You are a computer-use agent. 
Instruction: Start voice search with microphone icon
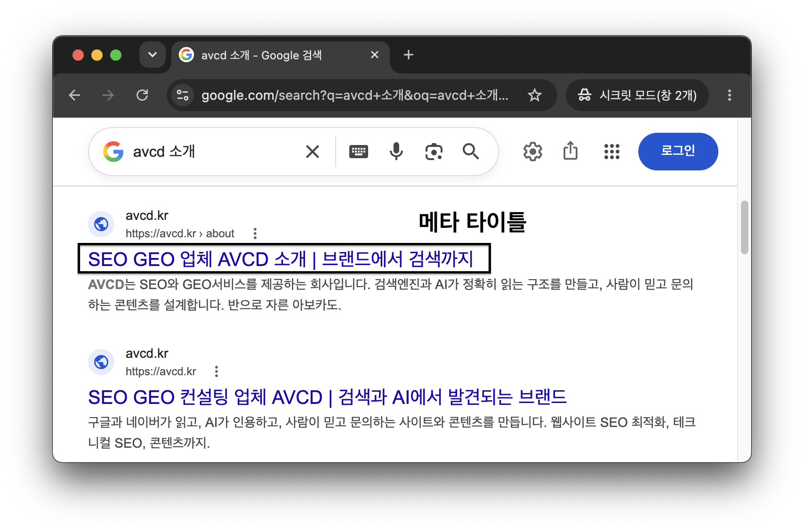(x=396, y=152)
